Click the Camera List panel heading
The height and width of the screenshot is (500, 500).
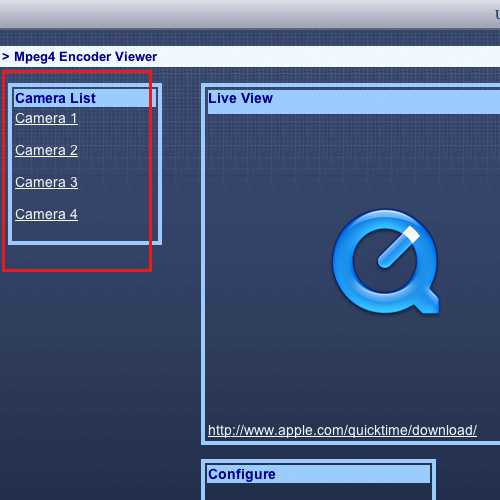(x=55, y=98)
